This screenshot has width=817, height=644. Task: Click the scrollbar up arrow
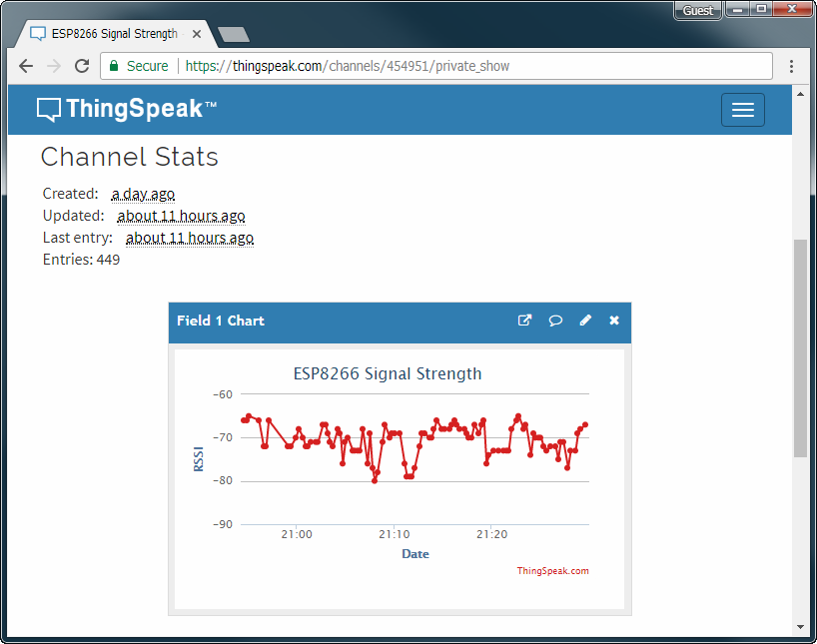click(x=800, y=94)
